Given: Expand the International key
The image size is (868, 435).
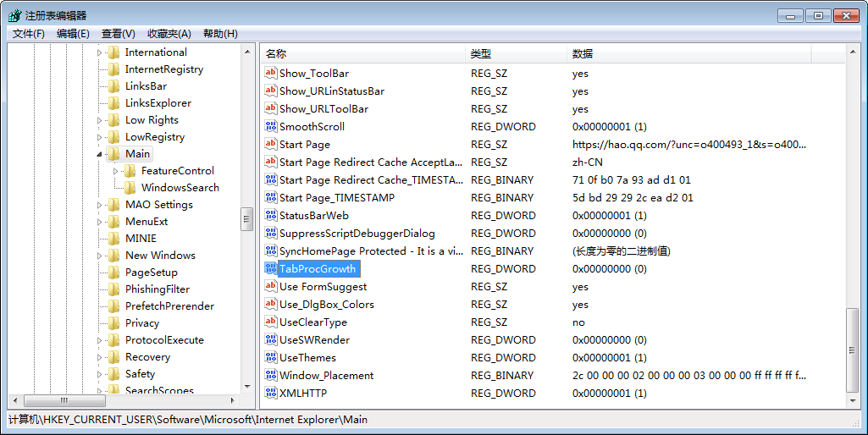Looking at the screenshot, I should pos(100,52).
